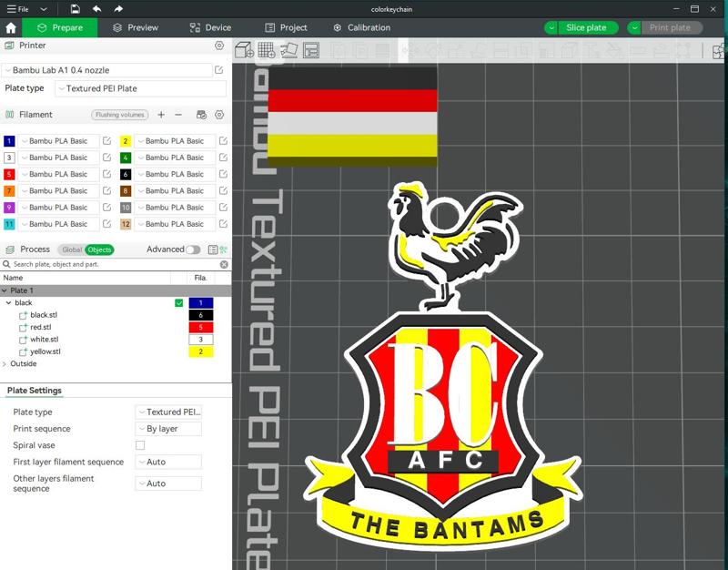Open the File hamburger menu
The width and height of the screenshot is (728, 570).
click(17, 9)
